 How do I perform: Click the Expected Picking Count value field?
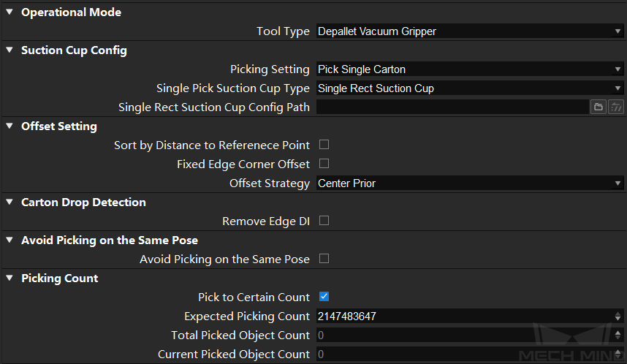[x=465, y=316]
